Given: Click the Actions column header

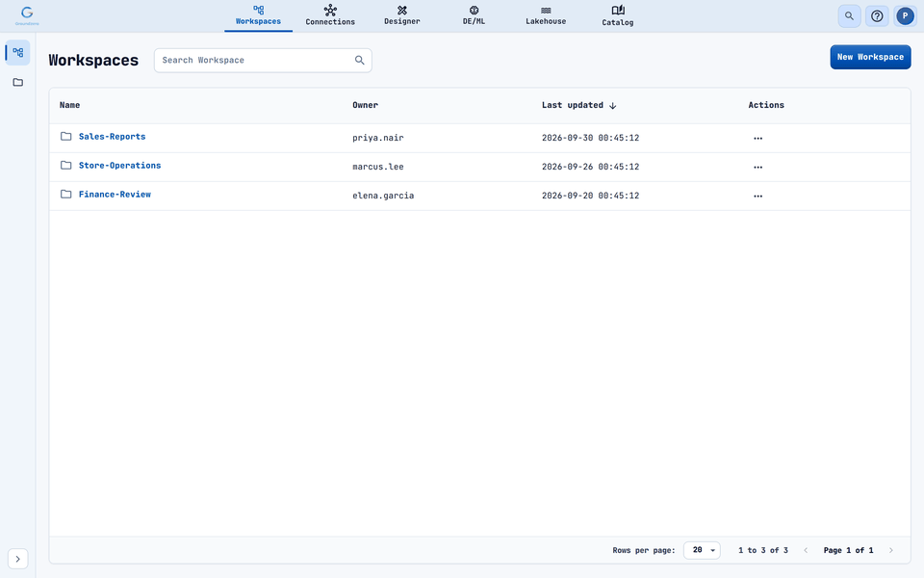Looking at the screenshot, I should pyautogui.click(x=766, y=105).
